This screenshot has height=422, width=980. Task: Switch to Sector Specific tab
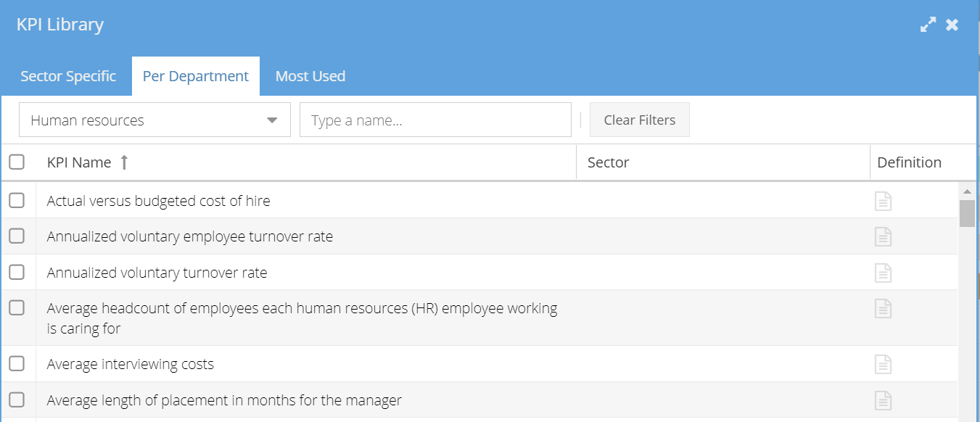(x=68, y=76)
